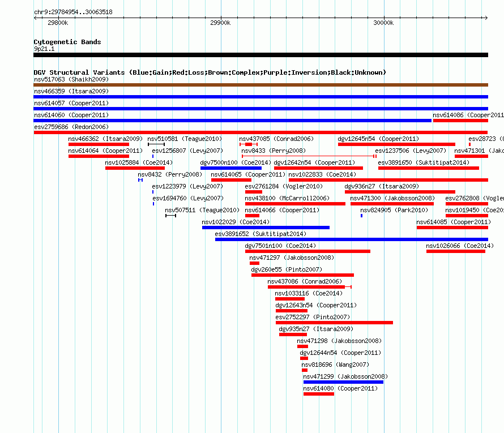504x433 pixels.
Task: Select the brown nsv517063 complex variant bar
Action: pos(260,85)
